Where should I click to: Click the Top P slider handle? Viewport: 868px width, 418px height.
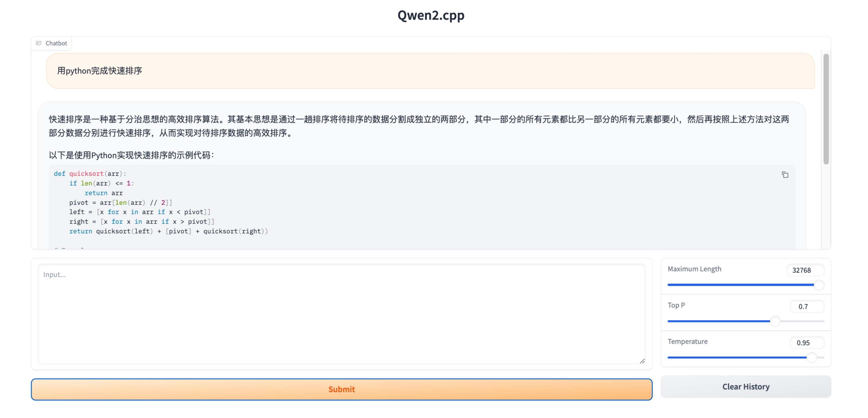[x=775, y=321]
